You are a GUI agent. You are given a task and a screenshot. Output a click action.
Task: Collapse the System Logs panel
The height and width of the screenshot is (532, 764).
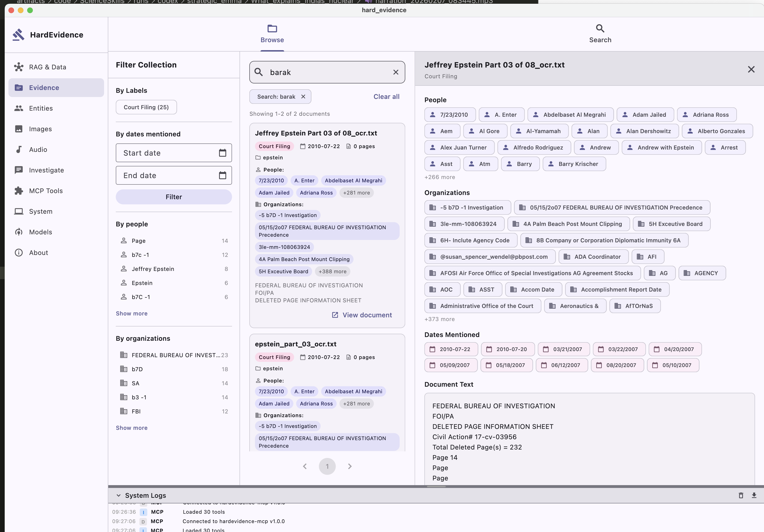119,495
